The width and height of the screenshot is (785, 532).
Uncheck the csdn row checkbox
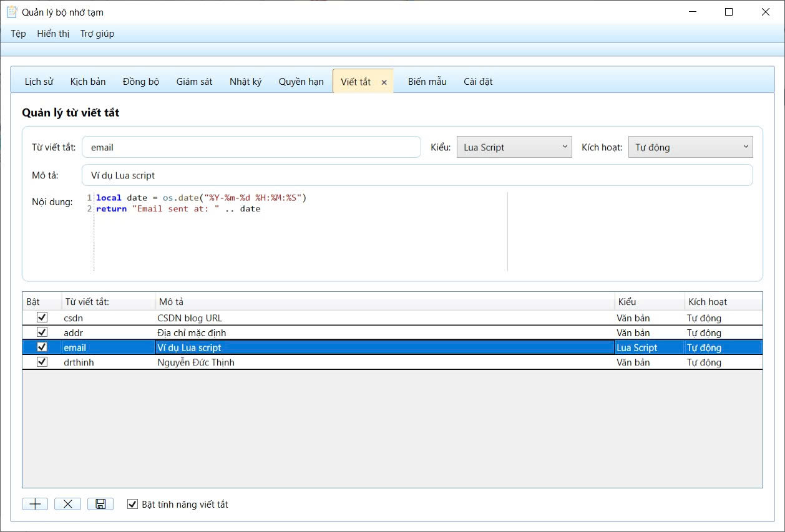[42, 317]
